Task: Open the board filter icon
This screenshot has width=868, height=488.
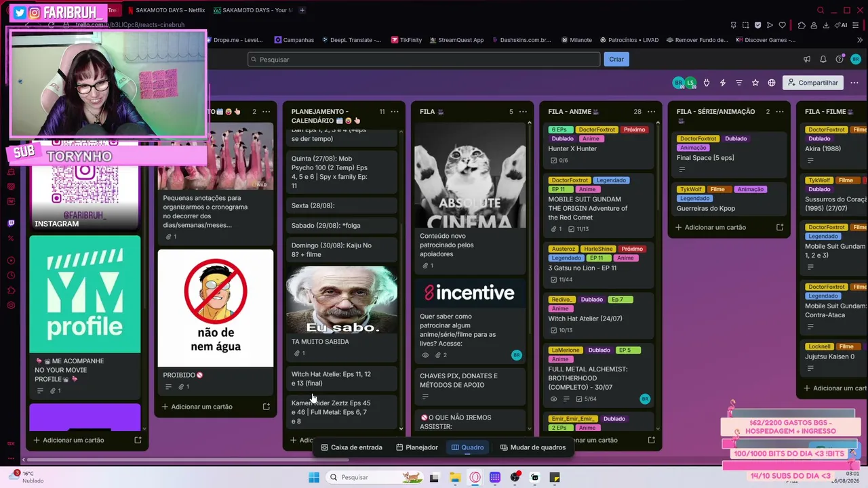Action: coord(739,83)
